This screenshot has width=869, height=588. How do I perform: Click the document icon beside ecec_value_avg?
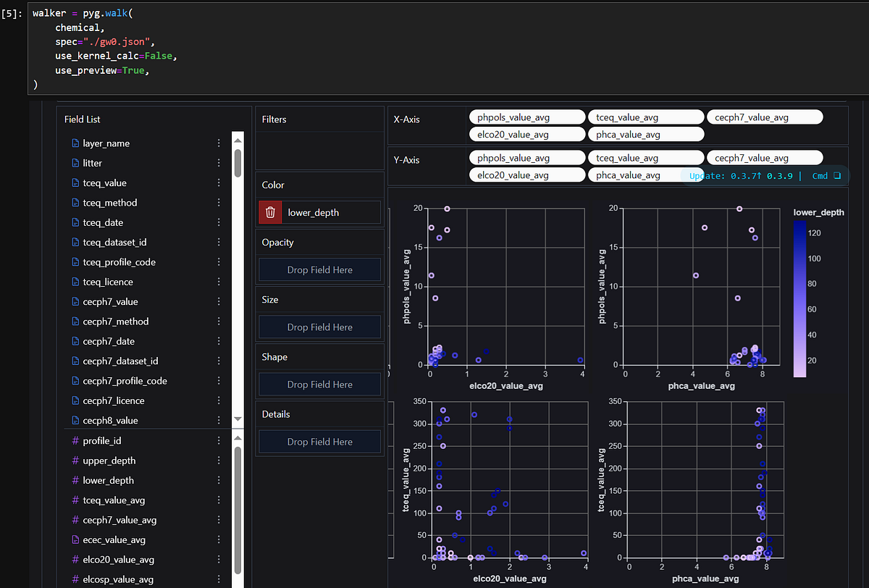click(75, 539)
